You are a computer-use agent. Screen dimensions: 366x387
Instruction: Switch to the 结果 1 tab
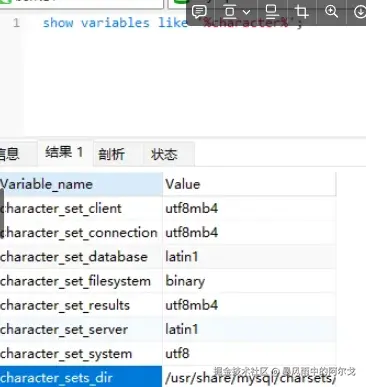click(x=65, y=153)
